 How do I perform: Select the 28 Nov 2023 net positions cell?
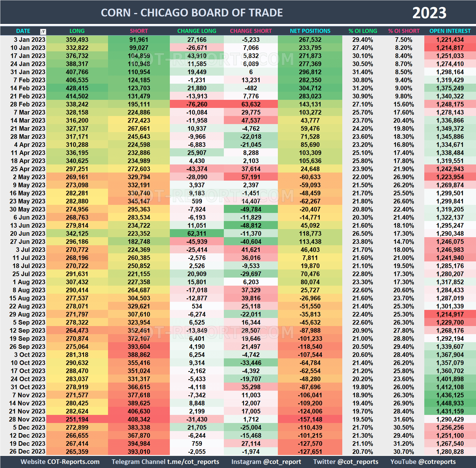pyautogui.click(x=310, y=419)
